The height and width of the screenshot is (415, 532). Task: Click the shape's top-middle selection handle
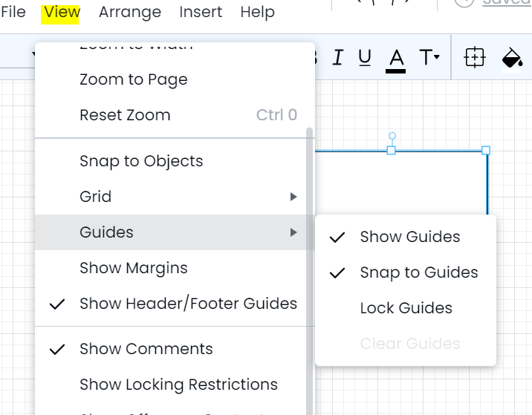[x=391, y=150]
